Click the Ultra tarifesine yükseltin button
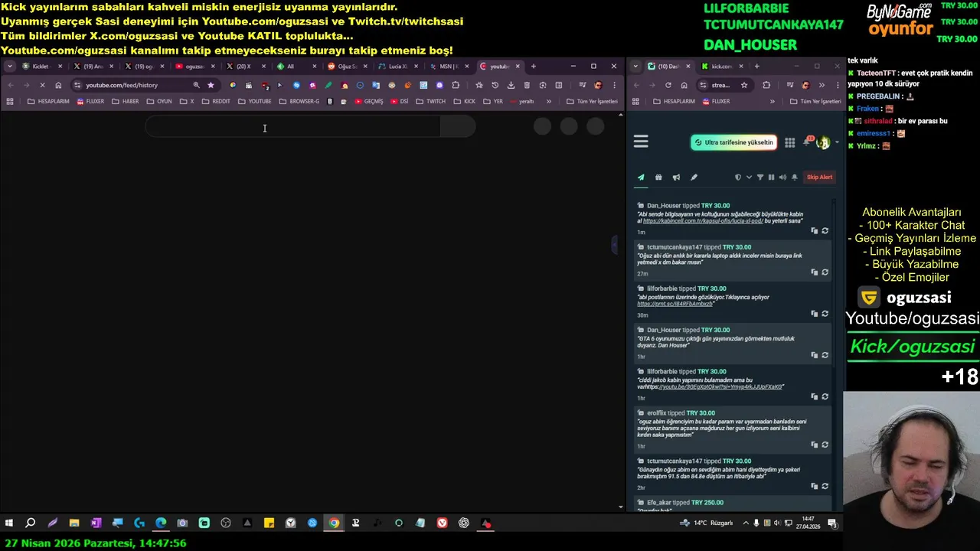The image size is (980, 551). (733, 142)
